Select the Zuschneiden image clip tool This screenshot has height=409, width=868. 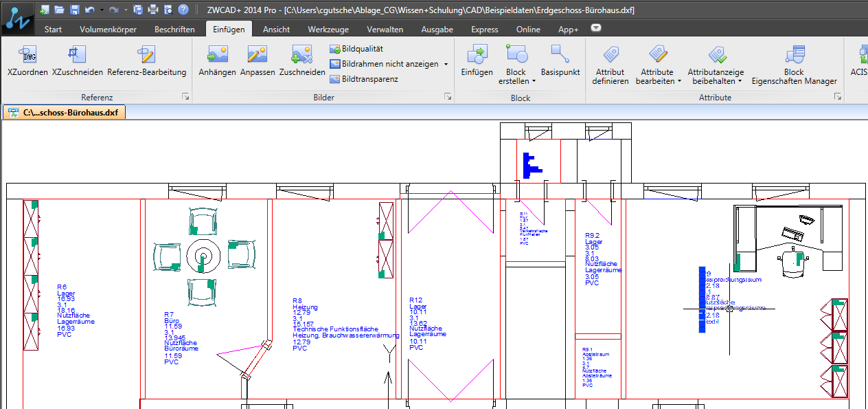tap(301, 55)
